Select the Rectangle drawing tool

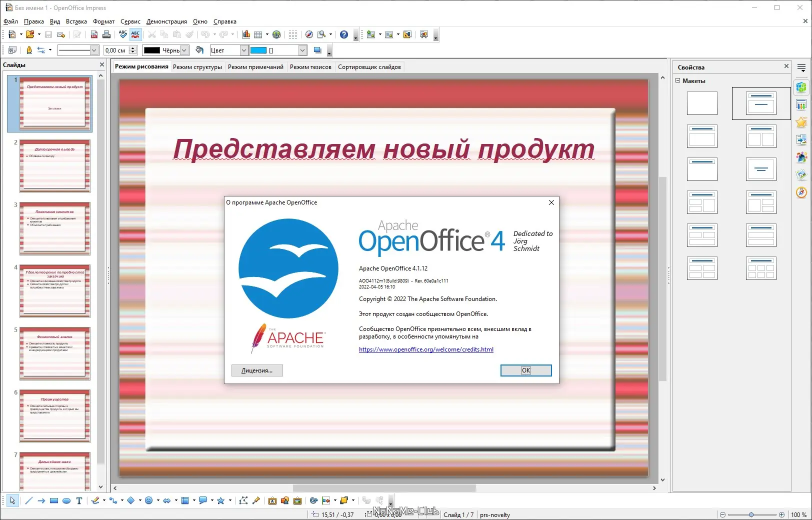tap(54, 500)
